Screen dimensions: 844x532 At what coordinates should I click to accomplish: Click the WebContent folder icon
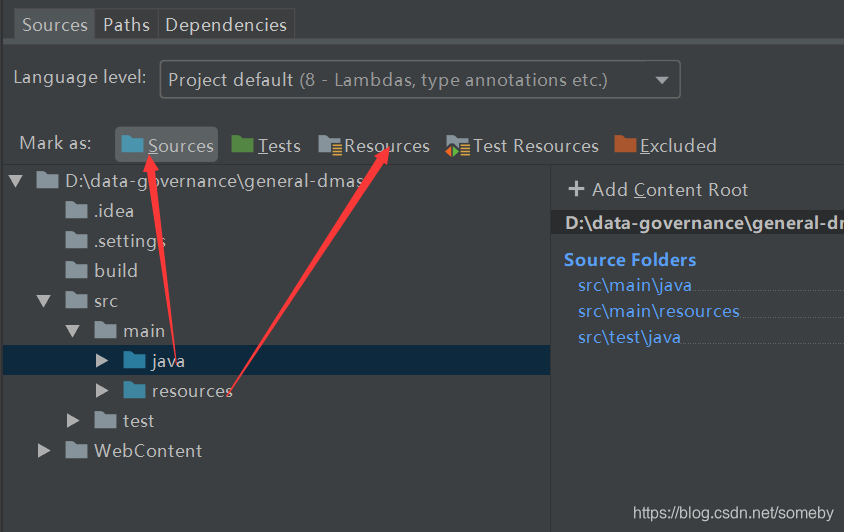pyautogui.click(x=76, y=450)
